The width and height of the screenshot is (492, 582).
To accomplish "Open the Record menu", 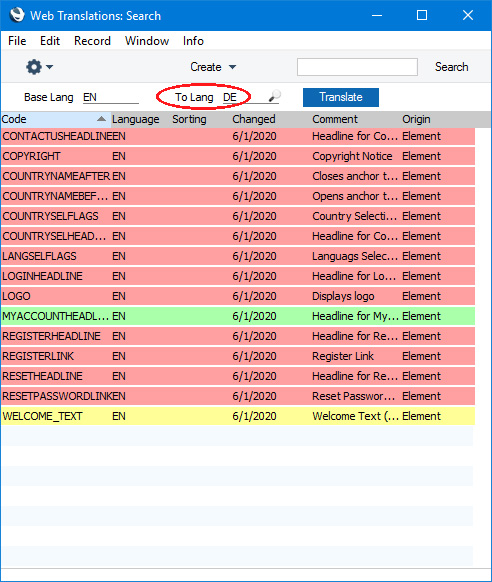I will point(92,41).
